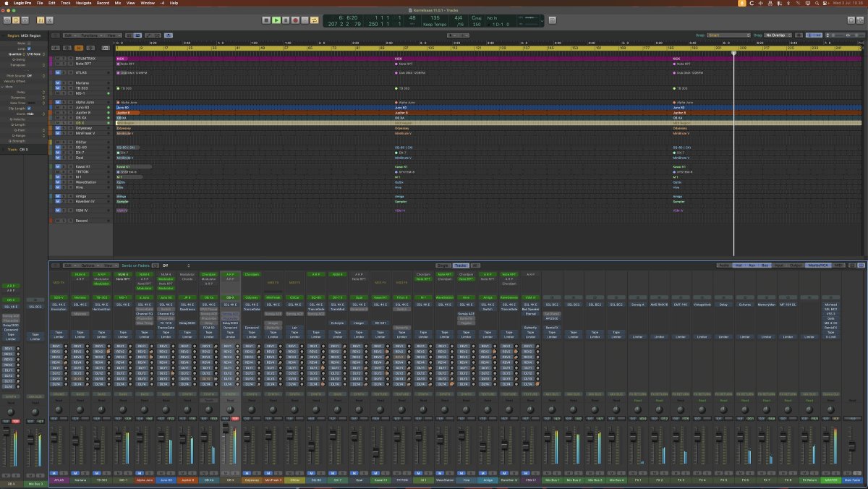Toggle the Mute checkbox in Region inspector
The height and width of the screenshot is (489, 868).
(x=29, y=43)
